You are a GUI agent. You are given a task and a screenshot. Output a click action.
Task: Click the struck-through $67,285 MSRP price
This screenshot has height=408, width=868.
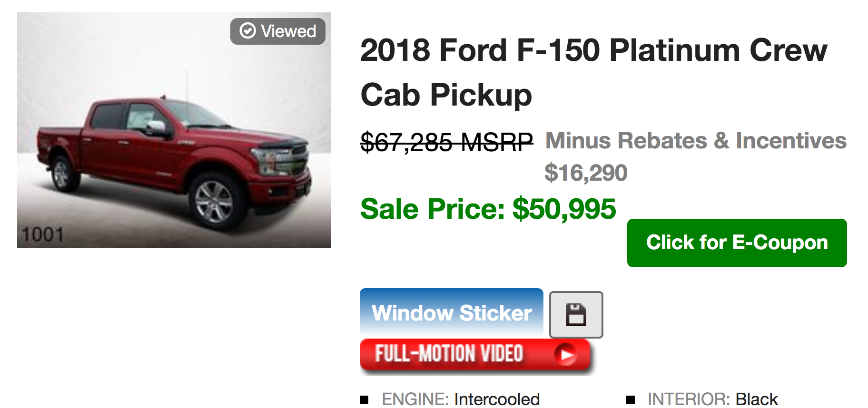446,142
